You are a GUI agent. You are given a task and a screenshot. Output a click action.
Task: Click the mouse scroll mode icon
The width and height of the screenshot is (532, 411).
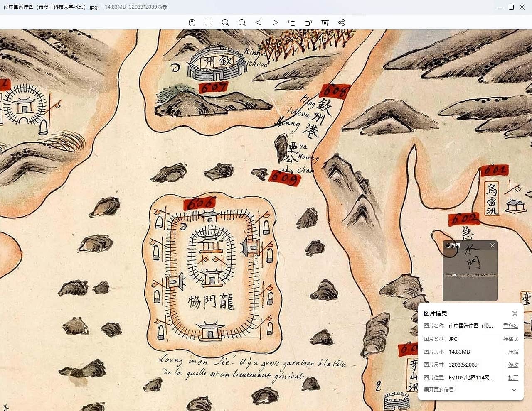(192, 22)
